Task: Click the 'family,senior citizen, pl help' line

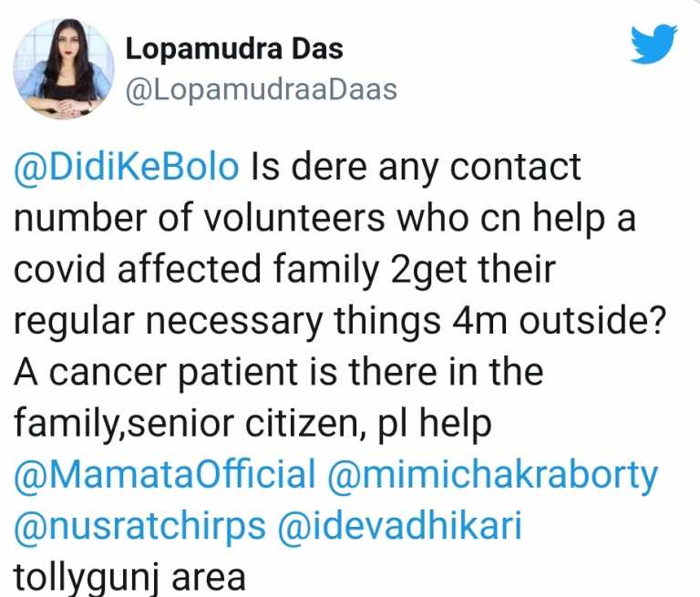Action: (252, 425)
